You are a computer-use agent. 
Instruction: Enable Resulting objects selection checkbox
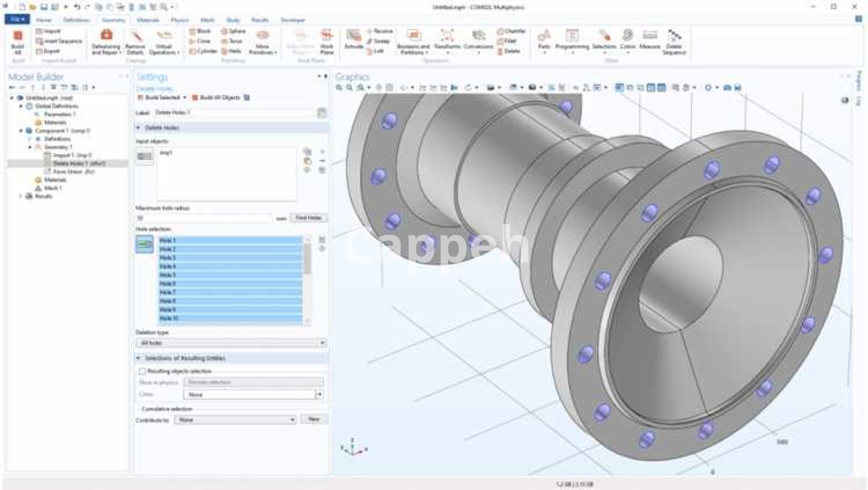[142, 371]
